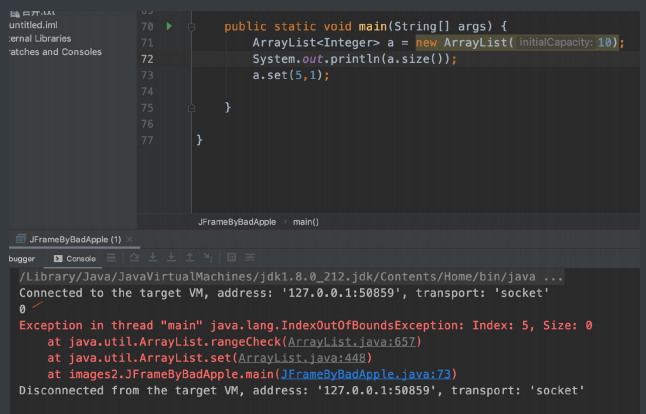
Task: Select External Libraries in project tree
Action: tap(40, 39)
